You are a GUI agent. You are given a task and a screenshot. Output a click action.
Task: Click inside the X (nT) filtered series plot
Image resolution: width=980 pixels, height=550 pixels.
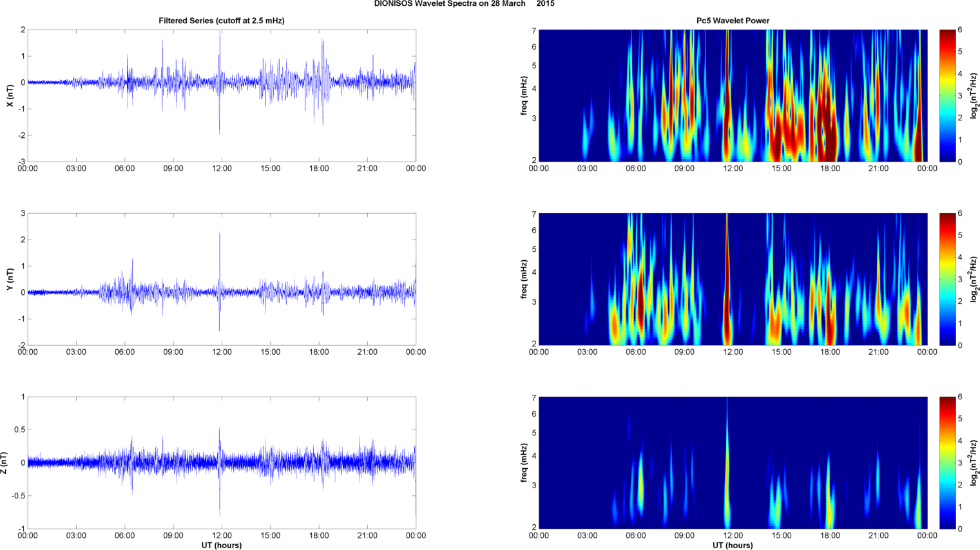click(x=222, y=95)
